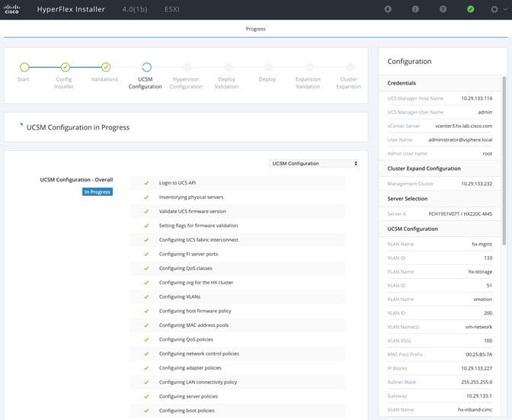Click 'Configuring host firmware policy' row
Screen dimensions: 512x420
coord(238,311)
